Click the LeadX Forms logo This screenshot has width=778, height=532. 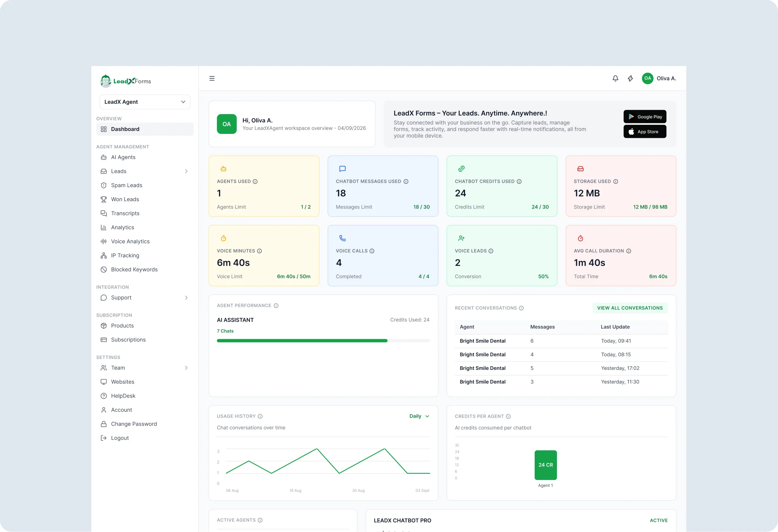click(x=125, y=81)
